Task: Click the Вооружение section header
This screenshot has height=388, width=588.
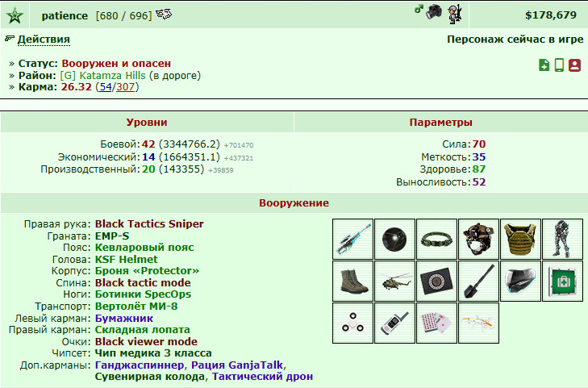Action: (294, 202)
